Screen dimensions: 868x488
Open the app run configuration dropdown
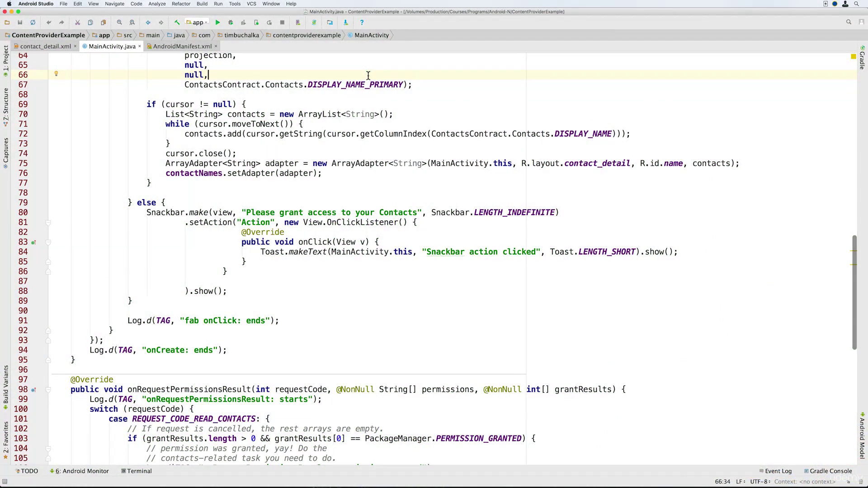click(x=197, y=22)
